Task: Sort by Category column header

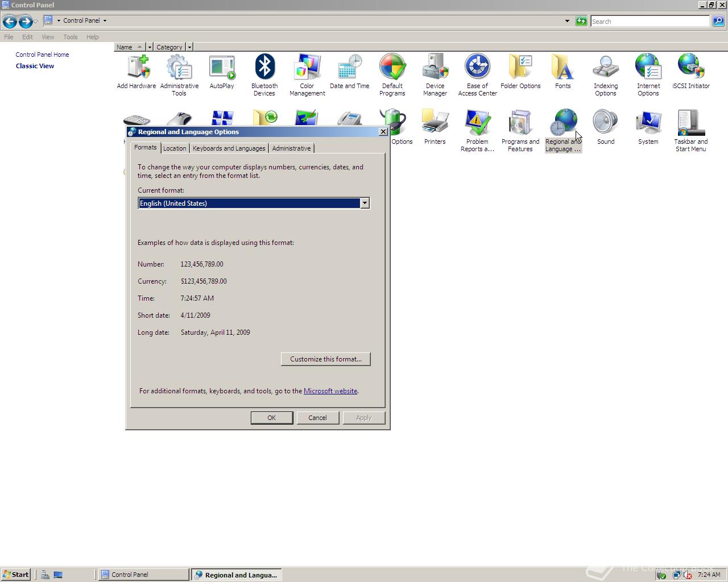Action: [169, 47]
